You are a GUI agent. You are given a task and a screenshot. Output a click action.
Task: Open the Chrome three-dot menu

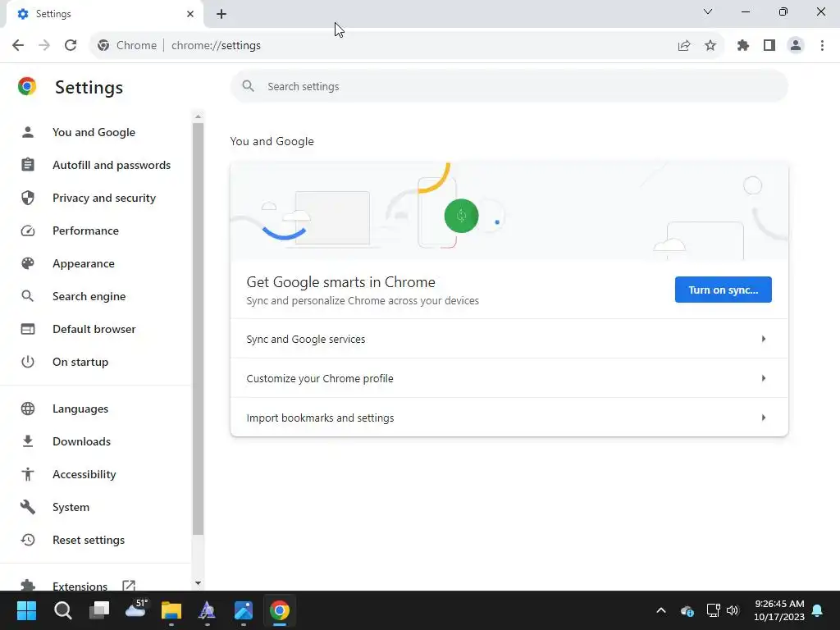(x=822, y=46)
